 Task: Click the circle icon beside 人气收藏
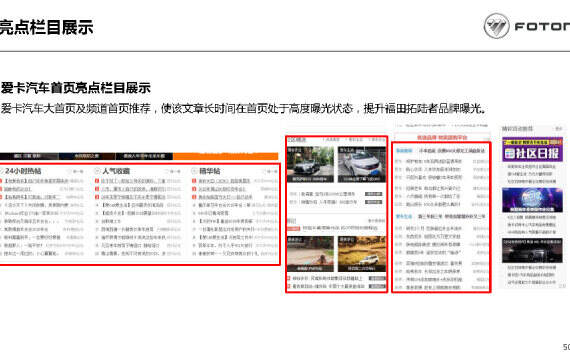(97, 171)
